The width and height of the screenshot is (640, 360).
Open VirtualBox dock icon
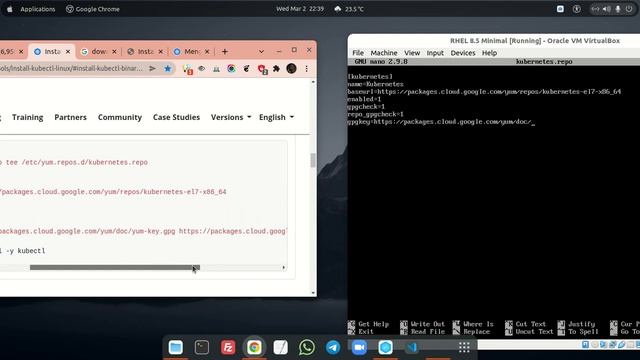tap(385, 347)
